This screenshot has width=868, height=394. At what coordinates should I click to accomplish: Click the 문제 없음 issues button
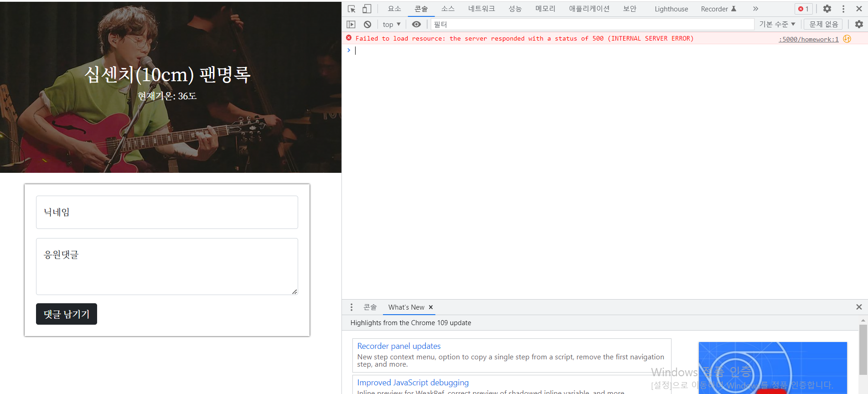point(823,25)
